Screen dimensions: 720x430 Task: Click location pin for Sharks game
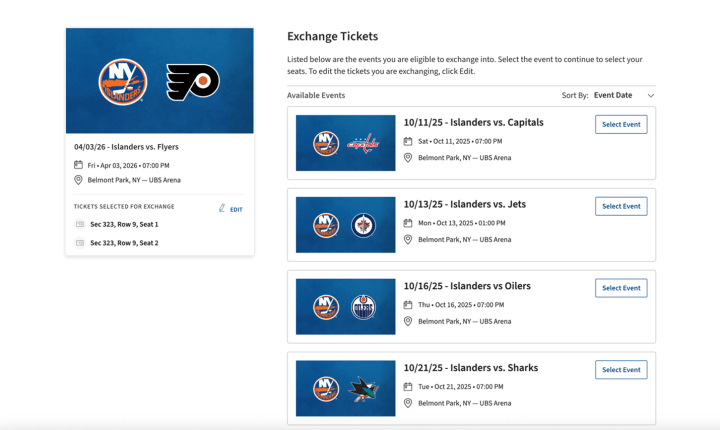click(x=408, y=403)
